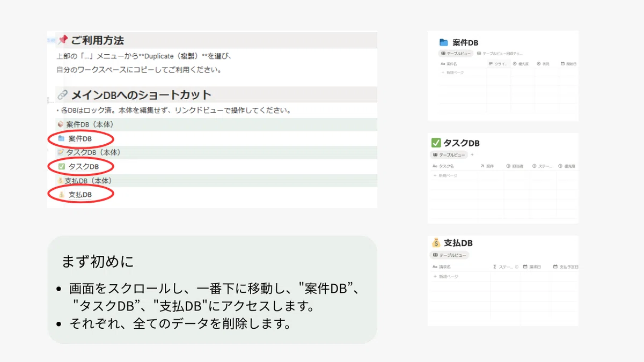
Task: Add a row with 新規ページ in タスクDB
Action: (445, 175)
